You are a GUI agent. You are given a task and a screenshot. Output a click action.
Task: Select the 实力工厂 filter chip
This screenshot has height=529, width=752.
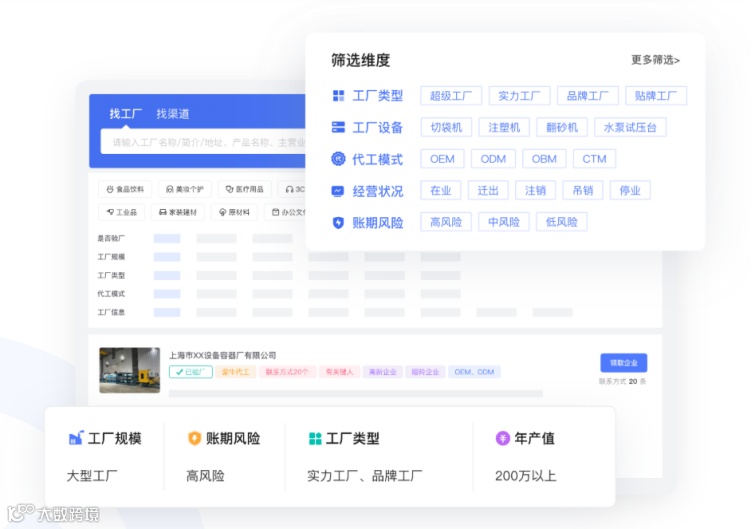[x=519, y=96]
